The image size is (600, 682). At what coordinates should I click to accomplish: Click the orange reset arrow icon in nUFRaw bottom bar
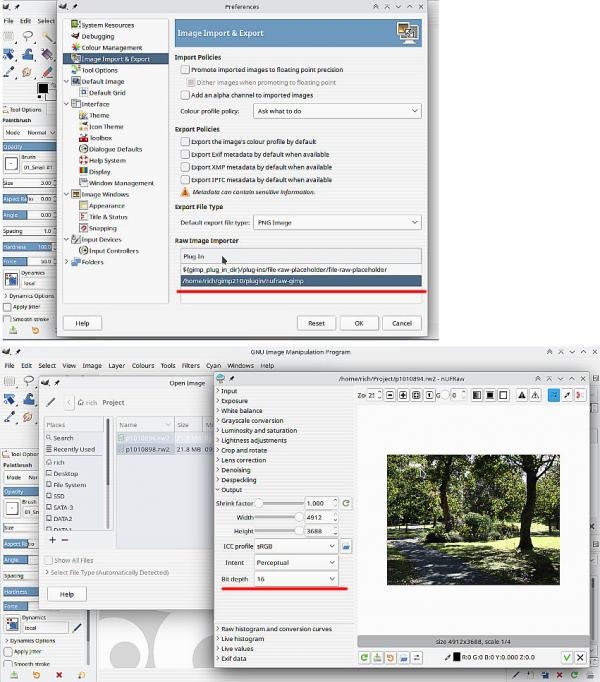pos(390,657)
